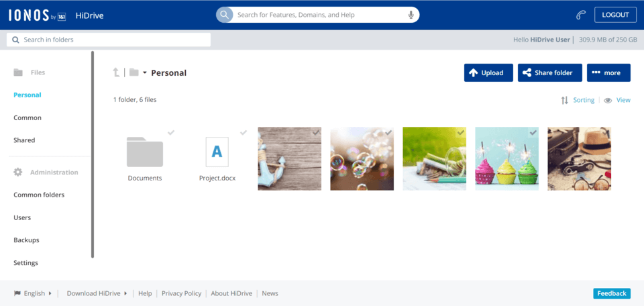Image resolution: width=644 pixels, height=306 pixels.
Task: Open the Common files section
Action: point(28,117)
